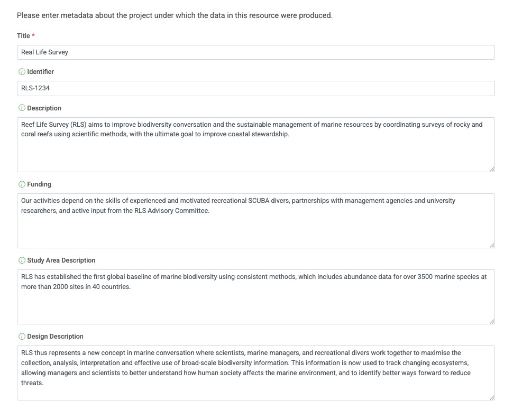513x420 pixels.
Task: Click the project metadata instruction sentence
Action: pos(174,15)
